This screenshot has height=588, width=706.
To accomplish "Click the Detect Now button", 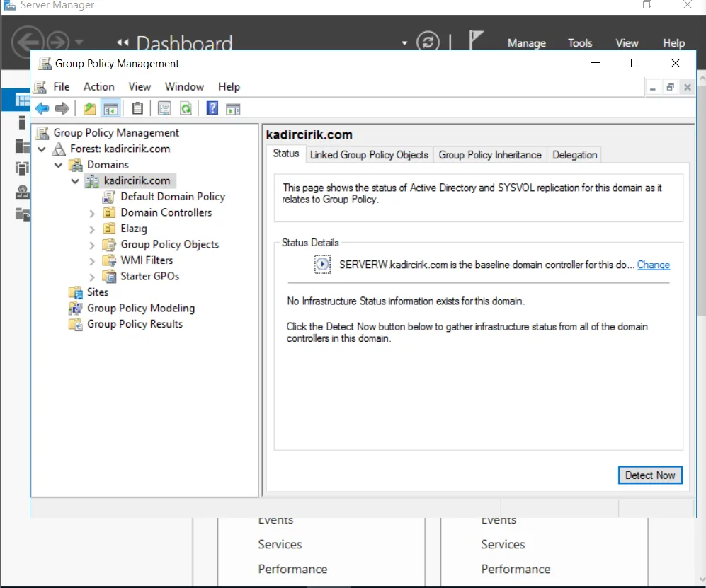I will click(650, 475).
